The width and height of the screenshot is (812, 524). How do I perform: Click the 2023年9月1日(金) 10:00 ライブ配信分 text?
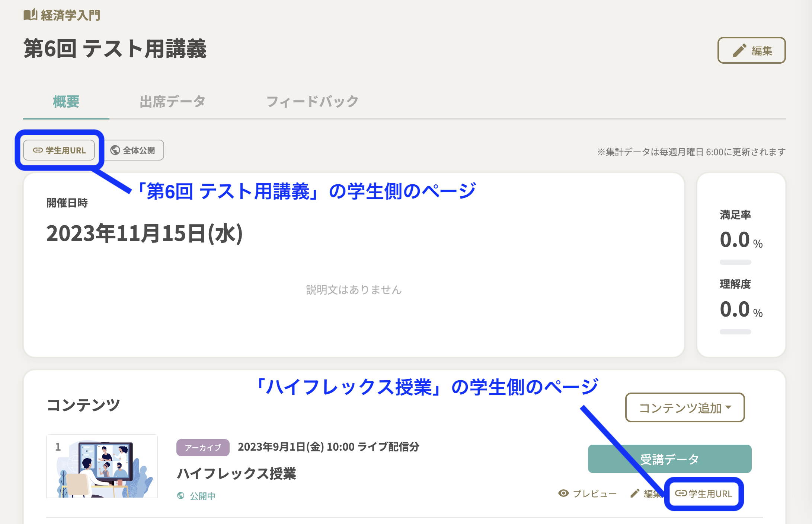click(x=329, y=447)
